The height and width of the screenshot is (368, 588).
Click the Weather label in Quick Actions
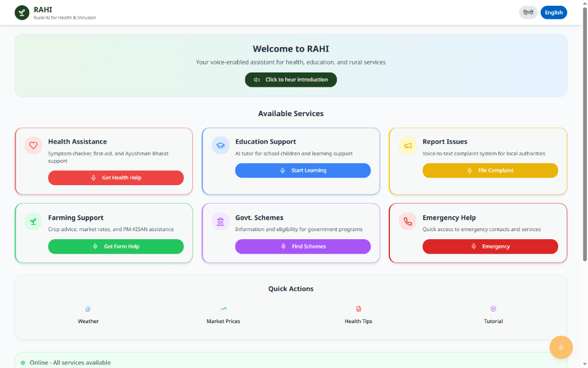coord(88,321)
